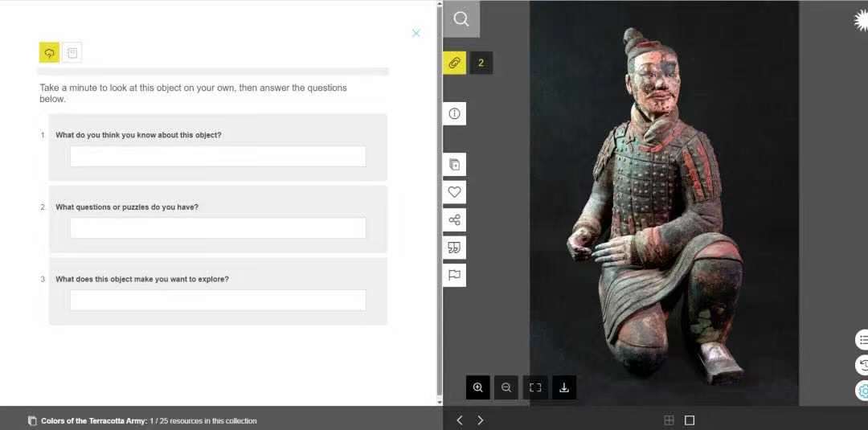Click the add to collection icon
Screen dimensions: 868x430
(454, 164)
